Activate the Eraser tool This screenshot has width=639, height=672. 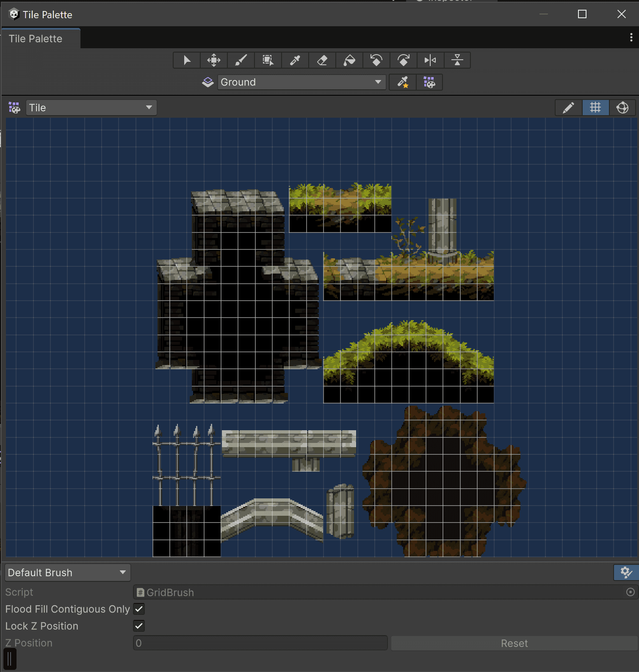pyautogui.click(x=322, y=60)
